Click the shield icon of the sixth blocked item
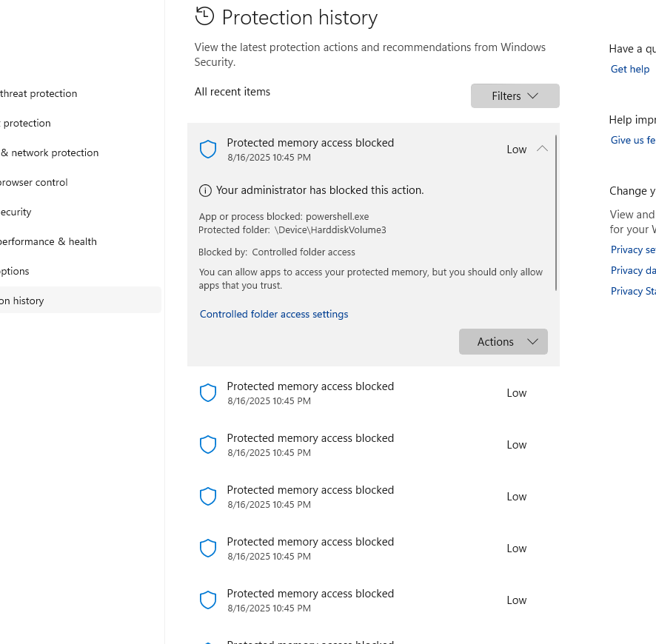The width and height of the screenshot is (656, 644). pyautogui.click(x=208, y=600)
